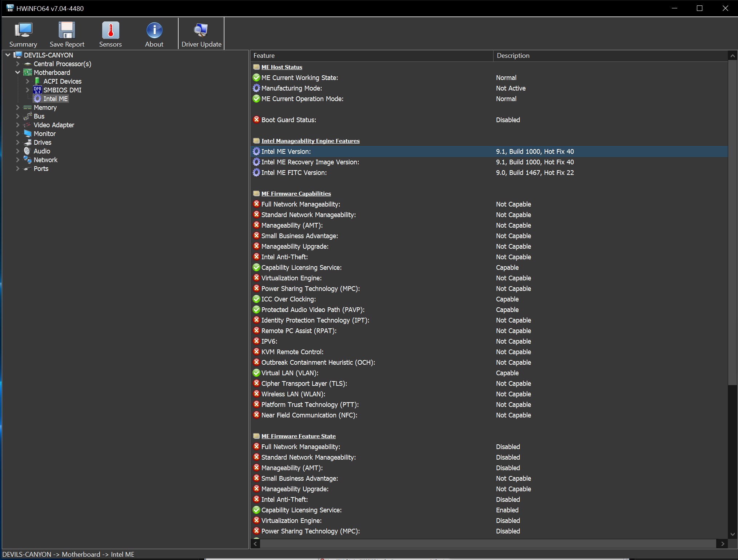Select the KVM Remote Control row

coord(489,352)
